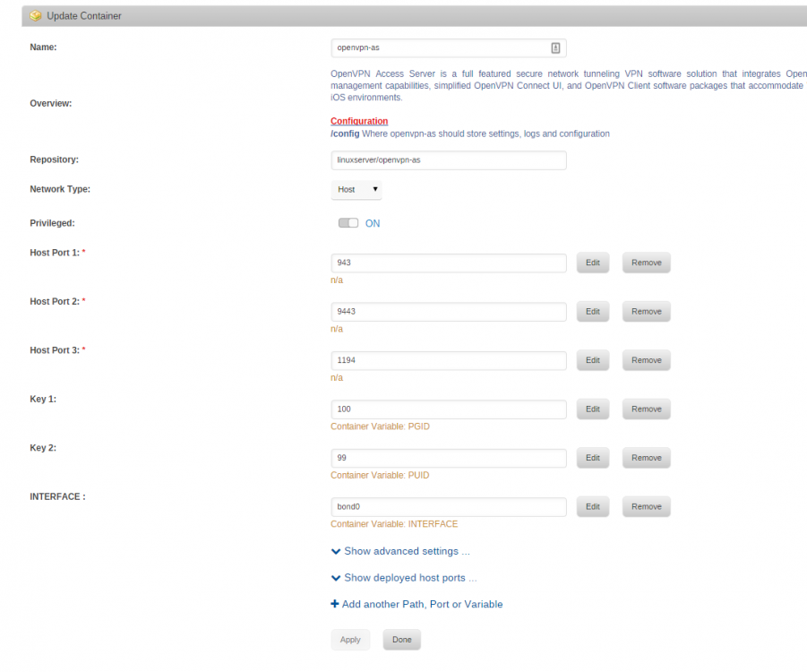
Task: Remove the INTERFACE variable
Action: 647,507
